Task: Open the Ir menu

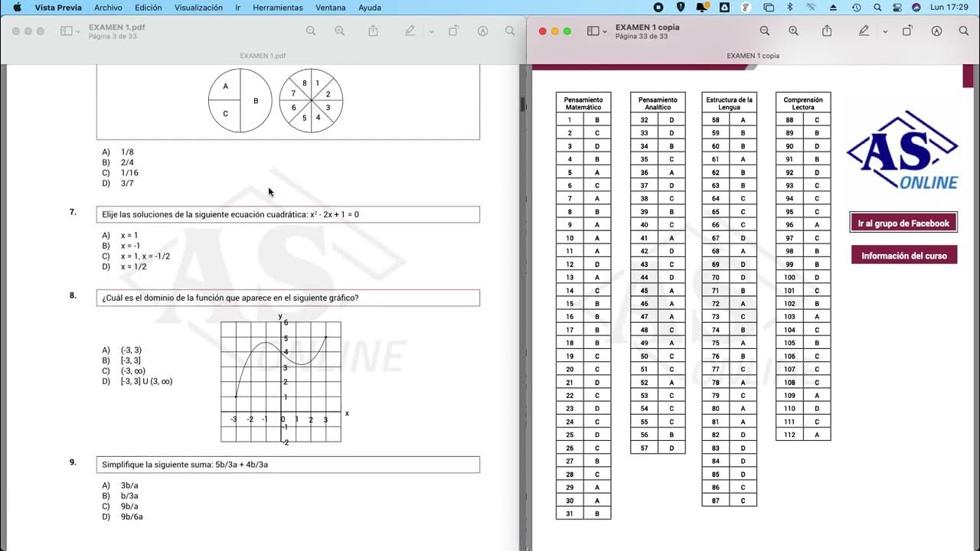Action: [238, 8]
